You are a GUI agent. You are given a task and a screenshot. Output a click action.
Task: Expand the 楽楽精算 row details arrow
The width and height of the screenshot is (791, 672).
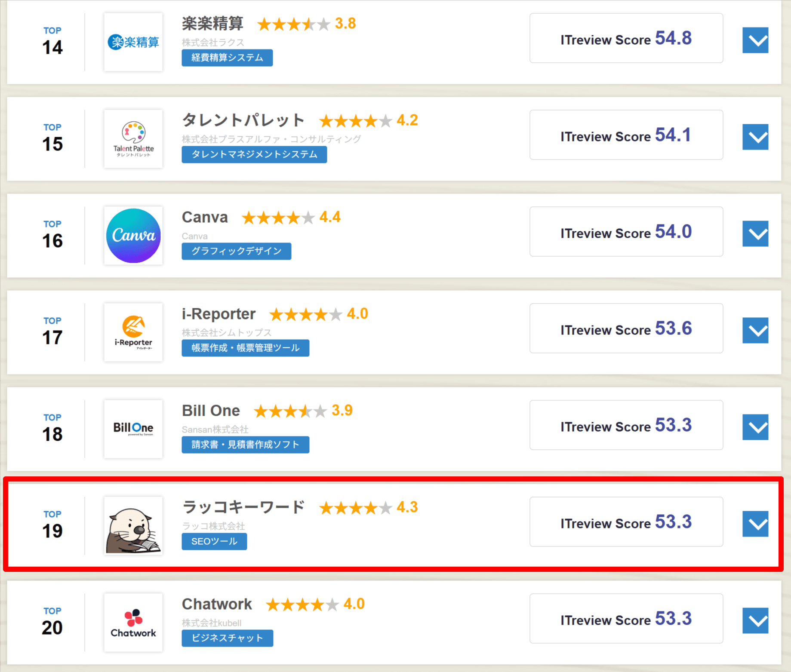(755, 40)
